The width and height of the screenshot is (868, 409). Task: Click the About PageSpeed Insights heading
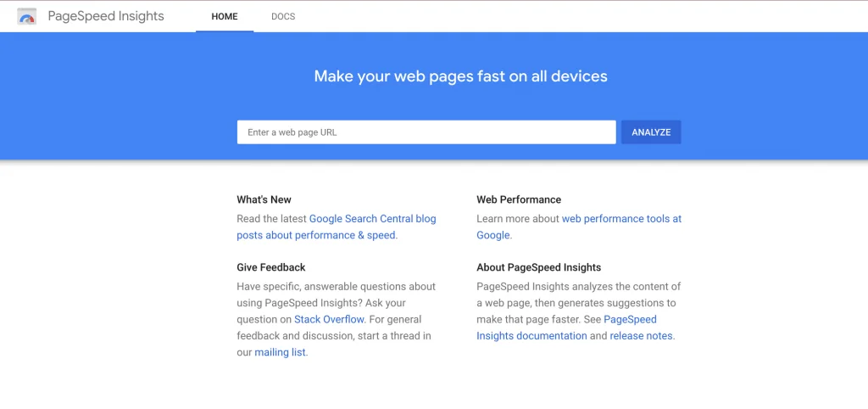(x=538, y=267)
